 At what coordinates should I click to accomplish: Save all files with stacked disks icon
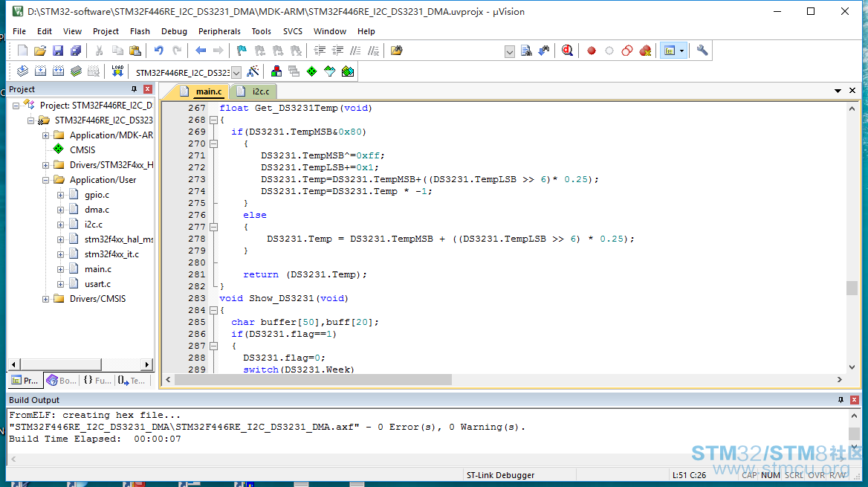tap(76, 51)
